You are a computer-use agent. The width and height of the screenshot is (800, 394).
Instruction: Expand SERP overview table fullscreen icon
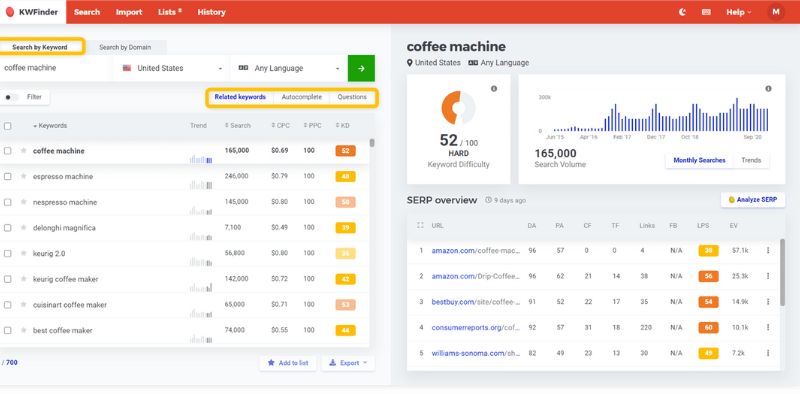[x=420, y=225]
